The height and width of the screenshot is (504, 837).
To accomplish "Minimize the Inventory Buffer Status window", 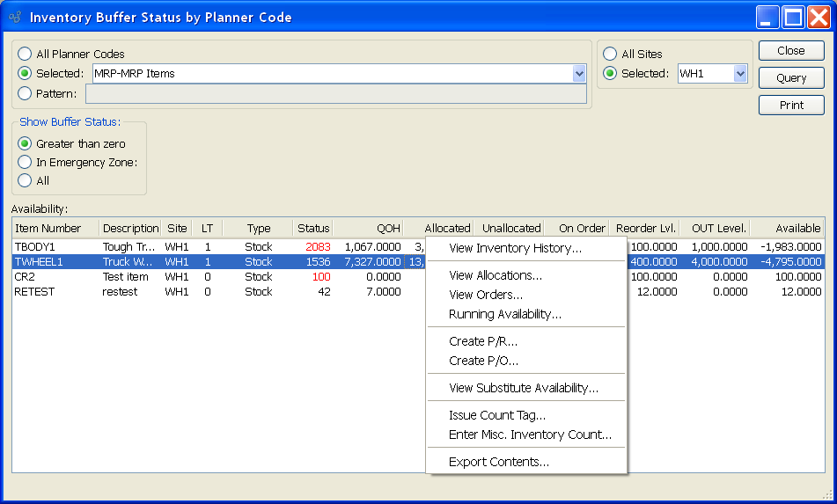I will [767, 17].
